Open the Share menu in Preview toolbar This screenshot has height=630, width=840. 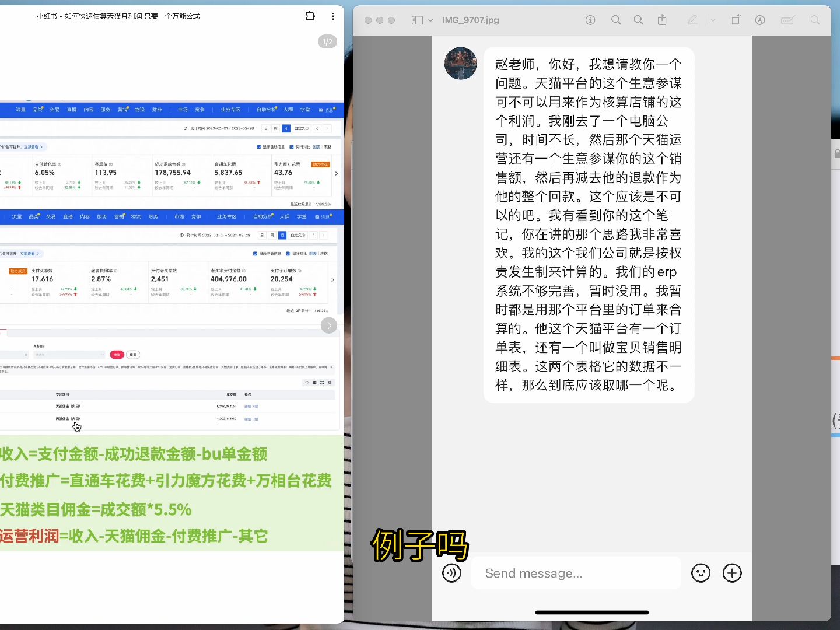(662, 20)
